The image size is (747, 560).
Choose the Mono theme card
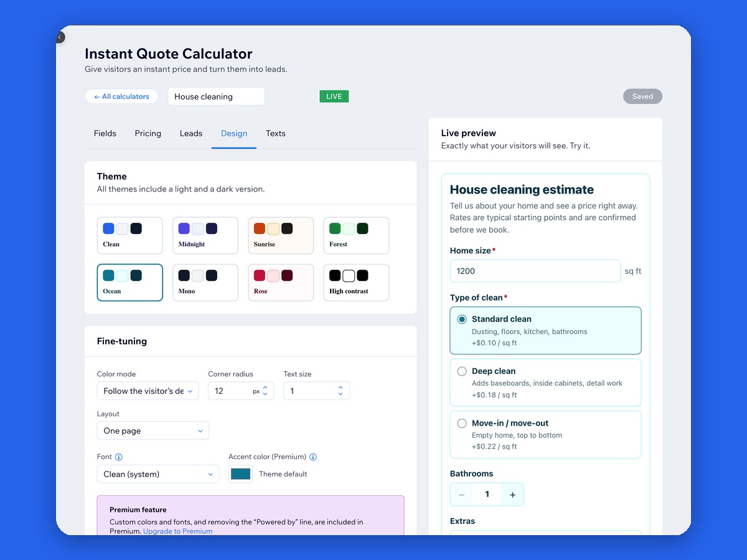click(x=205, y=282)
